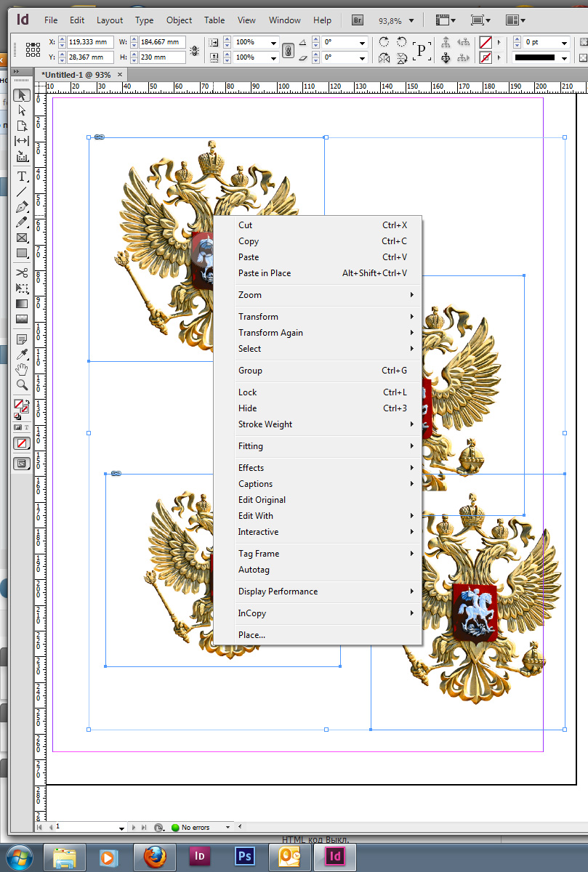Click the H height field
Viewport: 588px width, 872px height.
point(163,57)
